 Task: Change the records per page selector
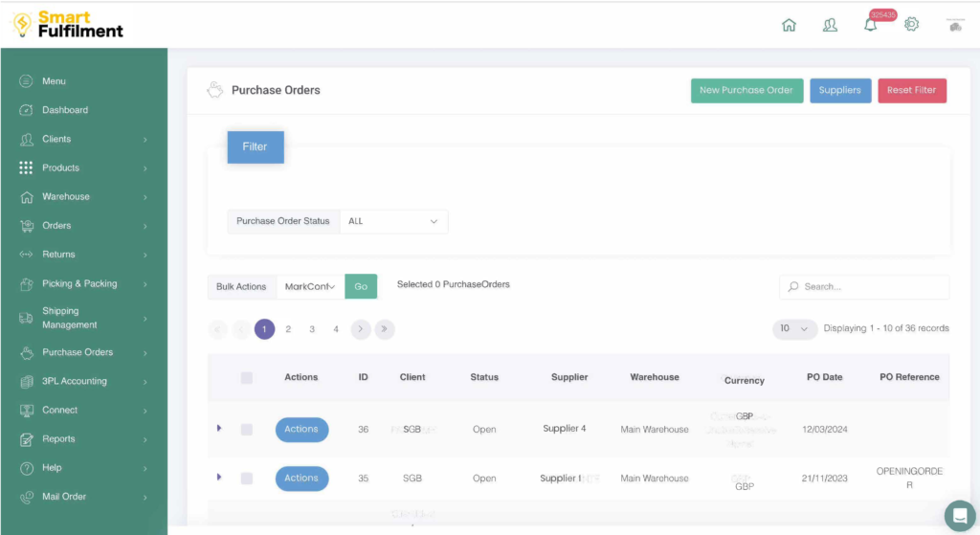(794, 328)
